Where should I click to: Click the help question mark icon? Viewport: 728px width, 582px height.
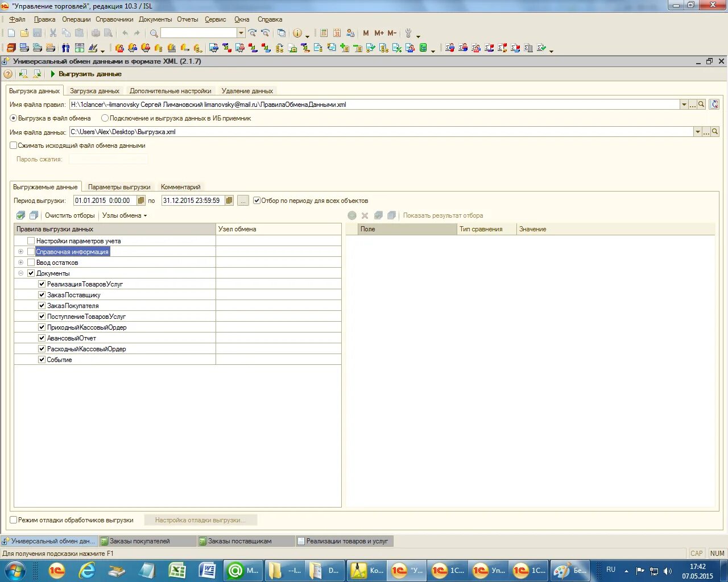click(8, 74)
